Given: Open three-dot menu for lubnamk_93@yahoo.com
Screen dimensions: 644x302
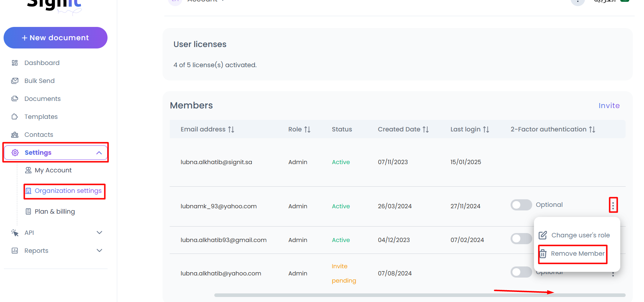Looking at the screenshot, I should pyautogui.click(x=613, y=205).
